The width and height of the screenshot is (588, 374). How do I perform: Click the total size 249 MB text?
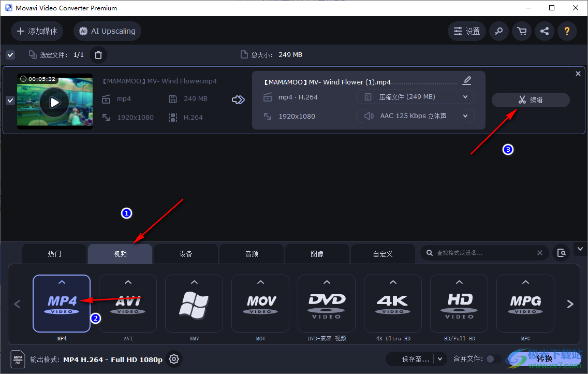(x=290, y=55)
